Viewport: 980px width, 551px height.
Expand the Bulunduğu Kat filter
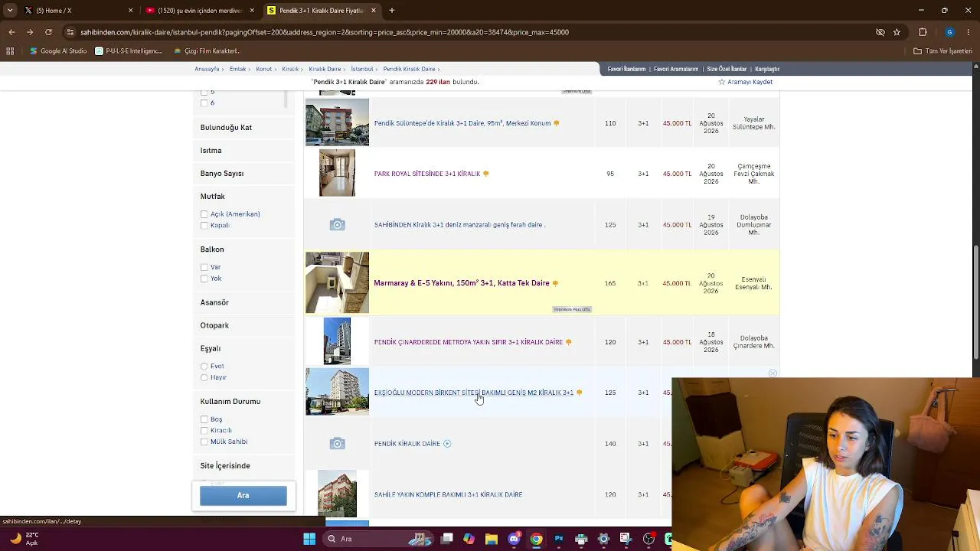[x=226, y=128]
